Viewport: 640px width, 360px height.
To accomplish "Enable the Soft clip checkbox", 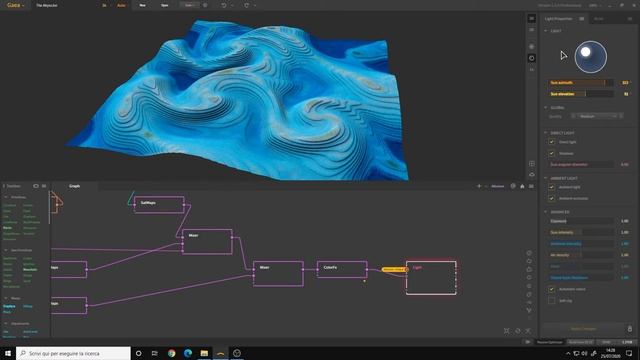I will pos(552,301).
